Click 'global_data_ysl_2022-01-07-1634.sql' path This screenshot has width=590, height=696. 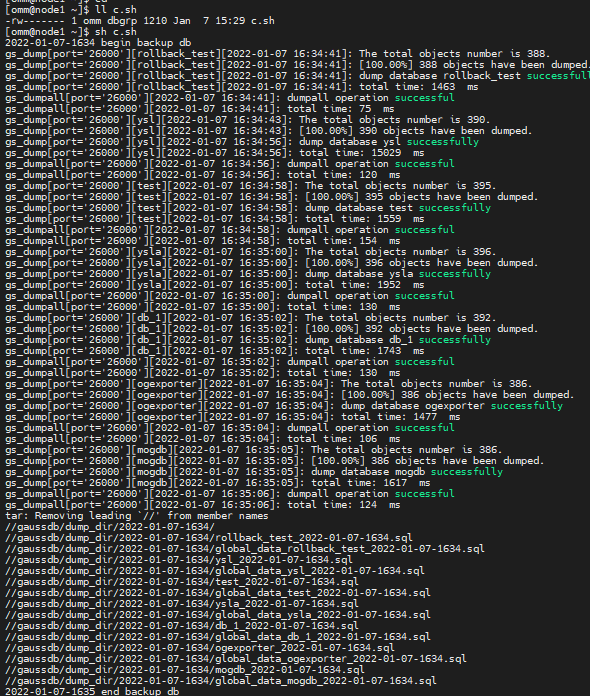click(215, 571)
